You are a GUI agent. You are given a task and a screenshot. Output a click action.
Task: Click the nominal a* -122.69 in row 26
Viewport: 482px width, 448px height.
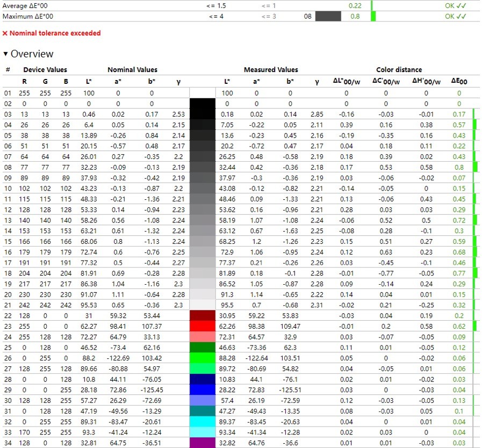click(x=118, y=358)
